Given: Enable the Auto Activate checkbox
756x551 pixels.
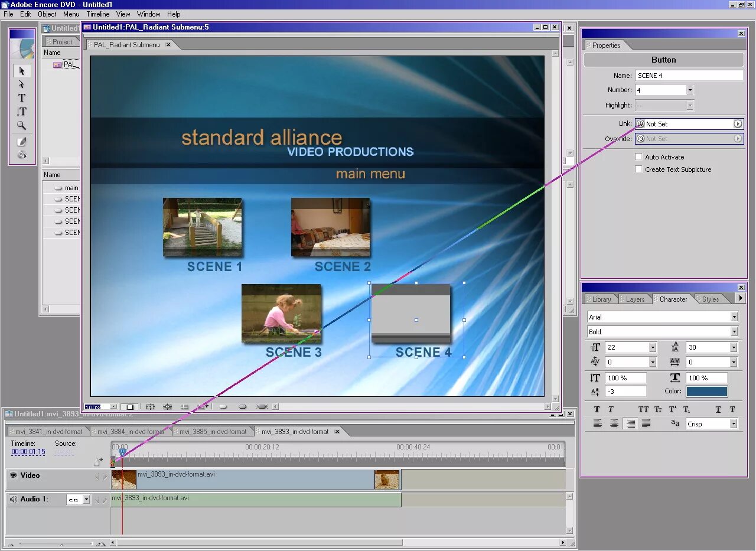Looking at the screenshot, I should (x=638, y=157).
